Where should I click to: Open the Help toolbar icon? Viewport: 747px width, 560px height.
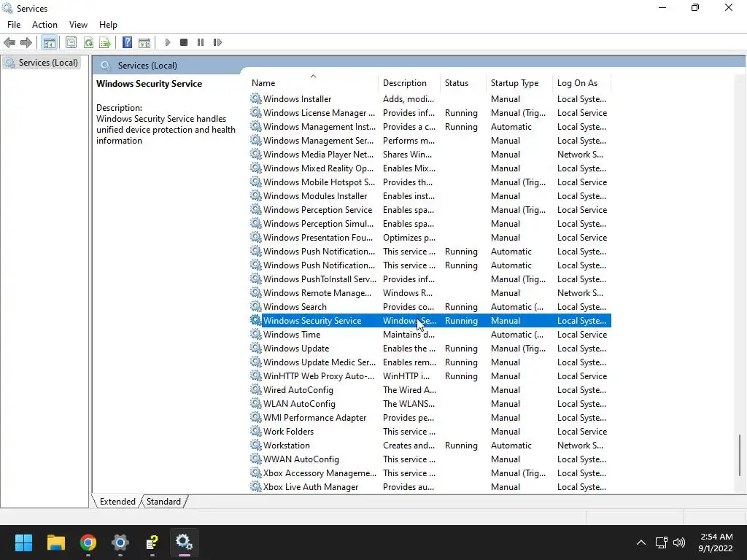127,43
